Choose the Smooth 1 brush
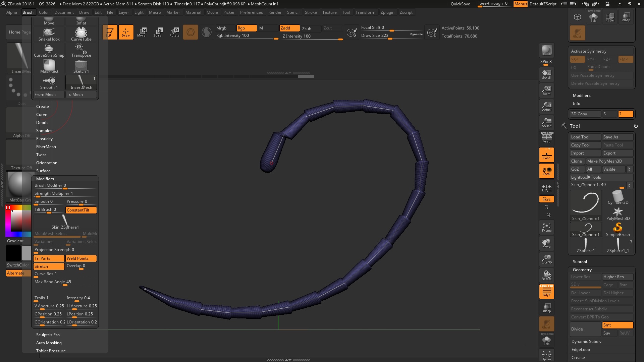This screenshot has height=362, width=644. pyautogui.click(x=49, y=83)
